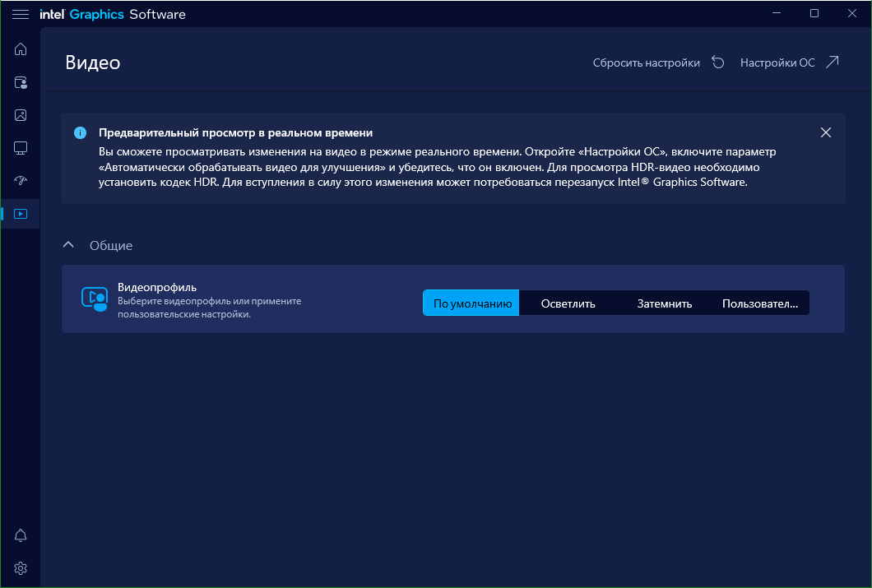Screen dimensions: 872x588
Task: Collapse the Общие section chevron
Action: tap(68, 244)
